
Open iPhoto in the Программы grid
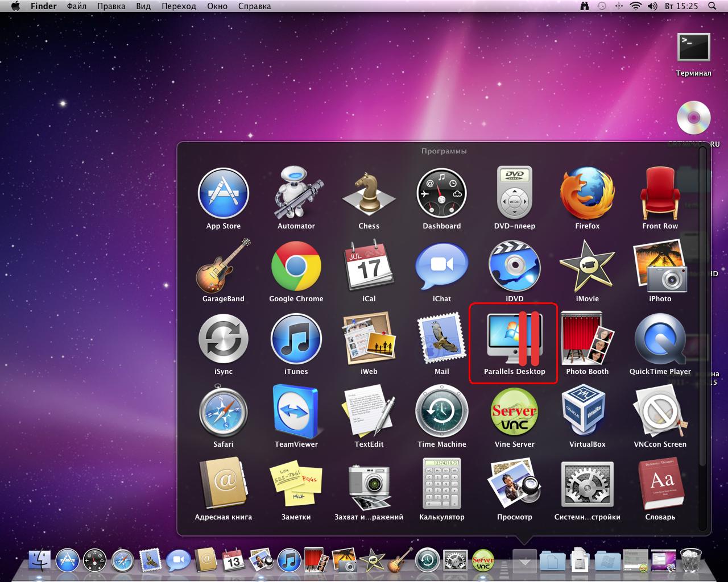click(660, 267)
